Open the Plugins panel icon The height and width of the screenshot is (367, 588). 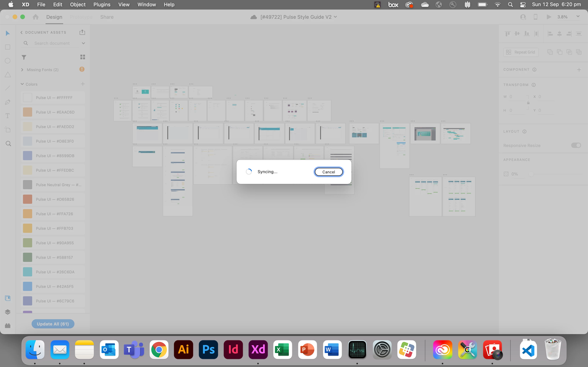pos(7,326)
